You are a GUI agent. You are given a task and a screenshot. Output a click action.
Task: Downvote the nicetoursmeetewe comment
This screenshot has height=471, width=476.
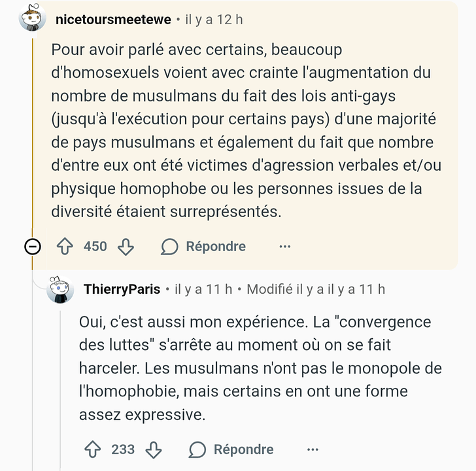pyautogui.click(x=126, y=247)
